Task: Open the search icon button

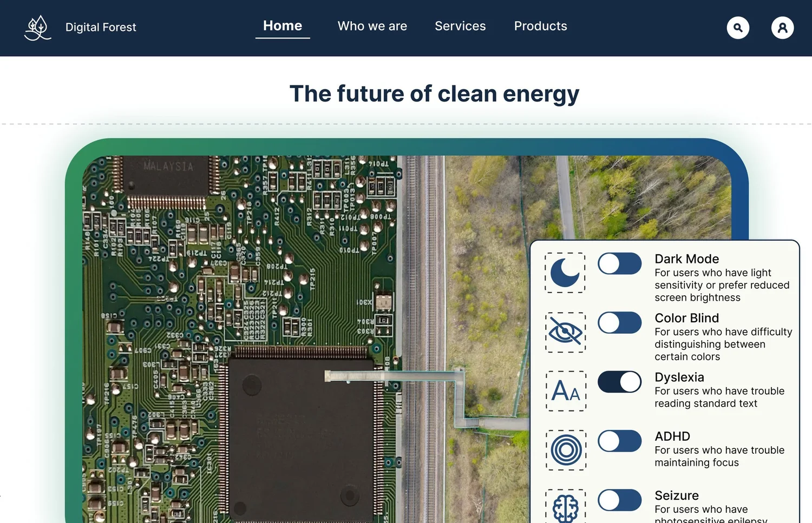Action: [738, 28]
